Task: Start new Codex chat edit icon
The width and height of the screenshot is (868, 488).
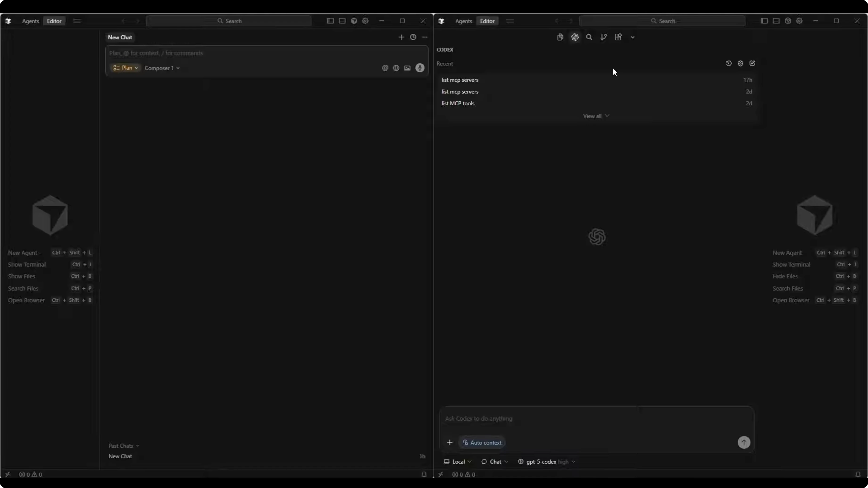Action: pos(752,63)
